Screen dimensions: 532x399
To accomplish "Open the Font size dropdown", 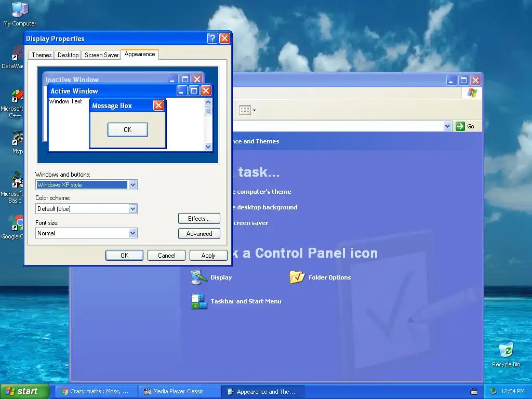I will (132, 233).
